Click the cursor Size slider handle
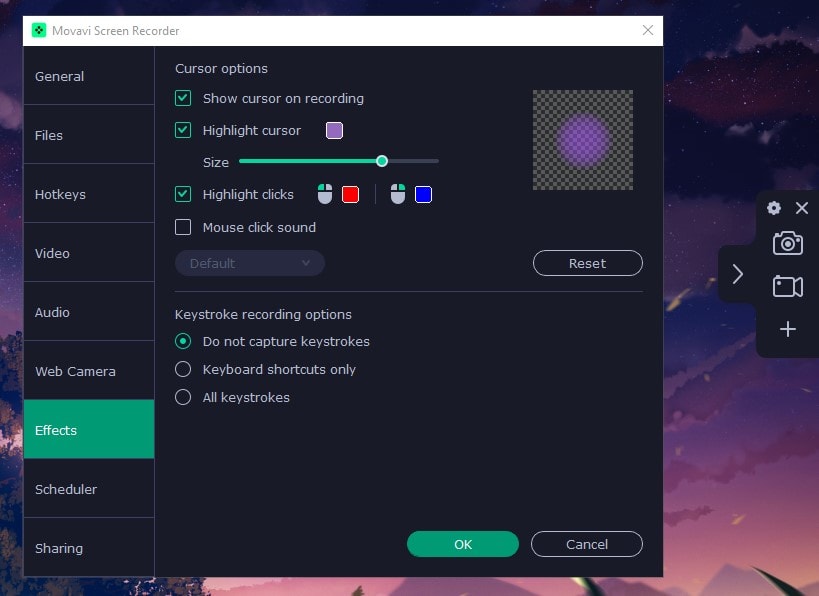 (382, 161)
